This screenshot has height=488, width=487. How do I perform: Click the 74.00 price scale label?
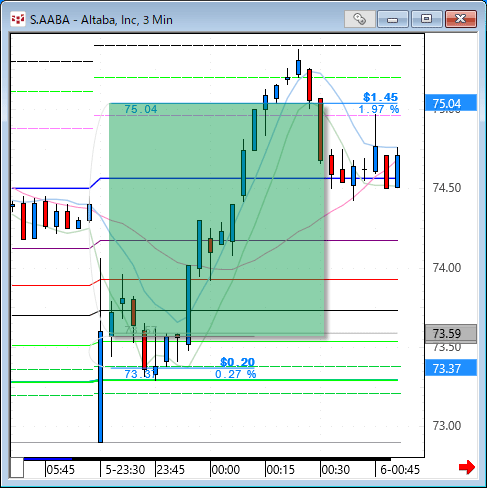click(447, 267)
